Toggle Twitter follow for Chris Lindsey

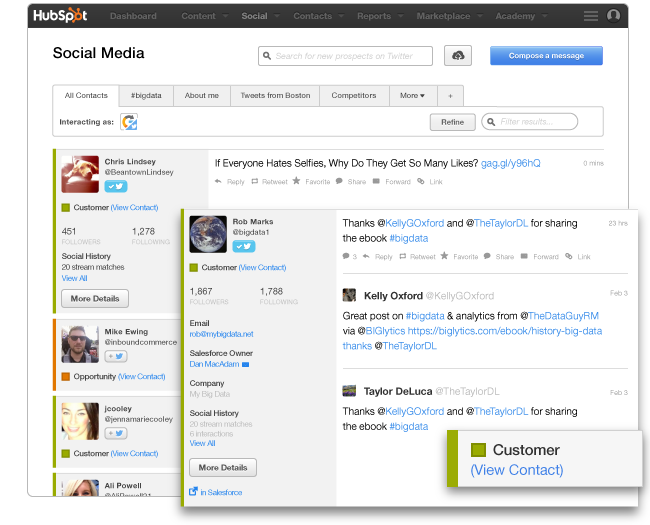coord(116,187)
